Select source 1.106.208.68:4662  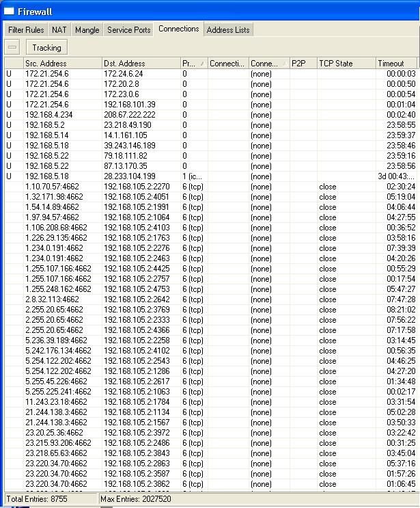(x=56, y=228)
